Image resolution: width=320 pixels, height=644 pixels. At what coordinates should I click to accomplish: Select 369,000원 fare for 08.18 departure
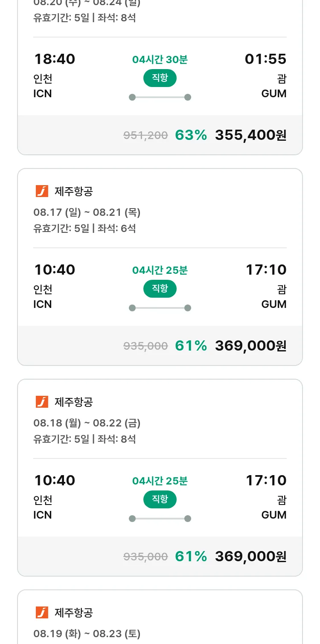[x=250, y=556]
